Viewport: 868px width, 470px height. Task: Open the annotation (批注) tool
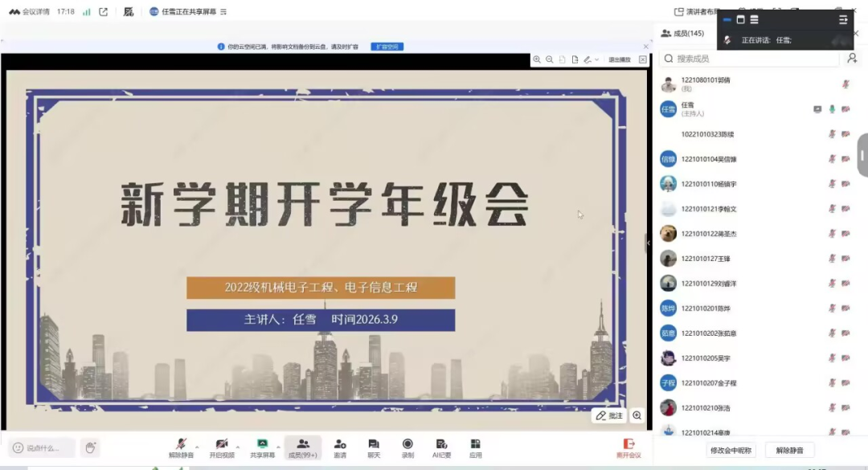[608, 416]
